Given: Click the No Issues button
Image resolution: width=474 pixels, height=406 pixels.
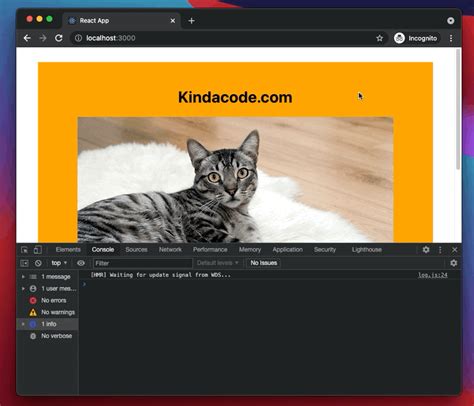Looking at the screenshot, I should click(x=264, y=263).
